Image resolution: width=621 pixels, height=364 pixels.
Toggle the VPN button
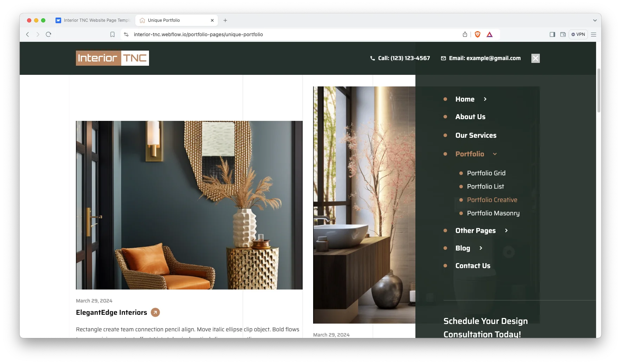pos(578,34)
